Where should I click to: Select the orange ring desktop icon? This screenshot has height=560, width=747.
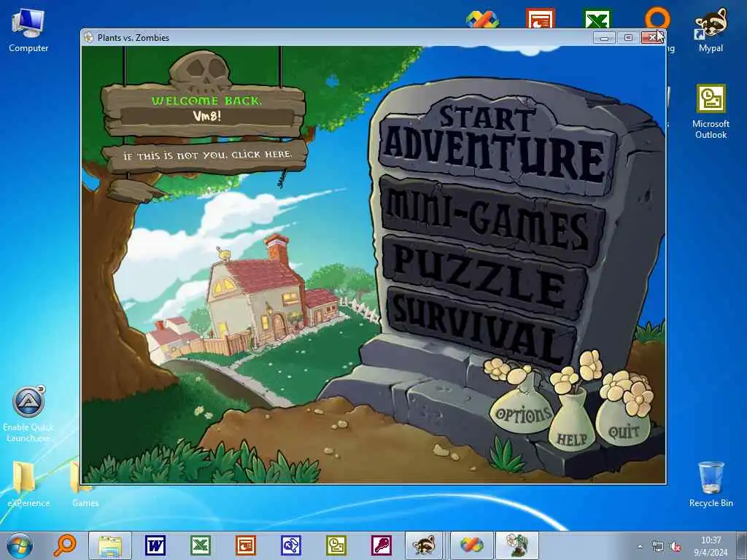click(x=657, y=18)
